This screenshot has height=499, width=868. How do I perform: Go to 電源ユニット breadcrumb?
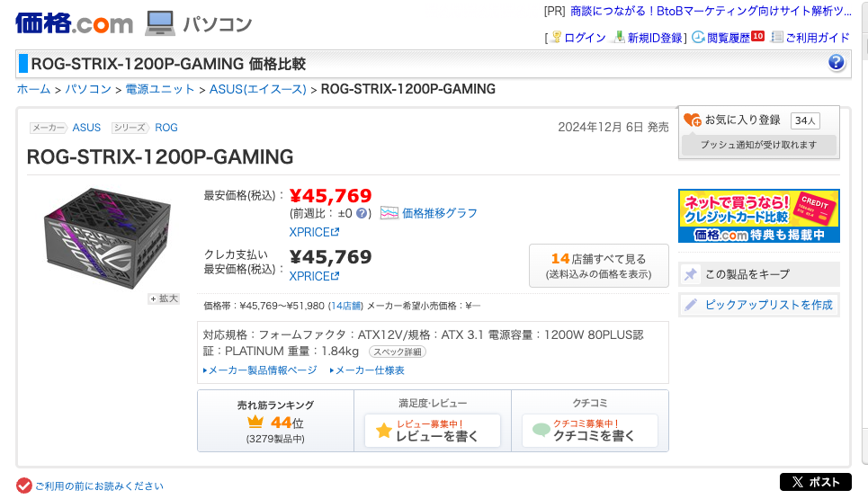tap(160, 89)
